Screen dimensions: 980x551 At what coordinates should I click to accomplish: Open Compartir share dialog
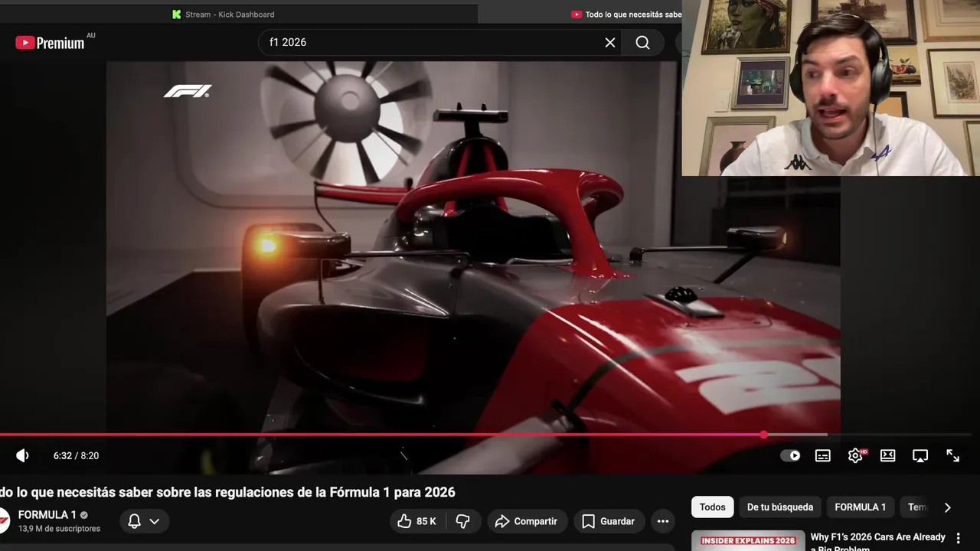click(x=528, y=521)
